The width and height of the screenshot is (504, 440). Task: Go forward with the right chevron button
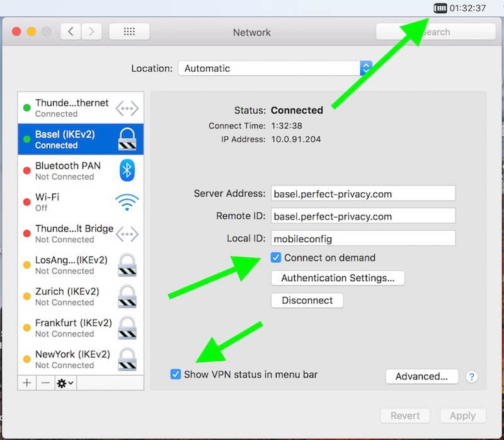coord(91,32)
